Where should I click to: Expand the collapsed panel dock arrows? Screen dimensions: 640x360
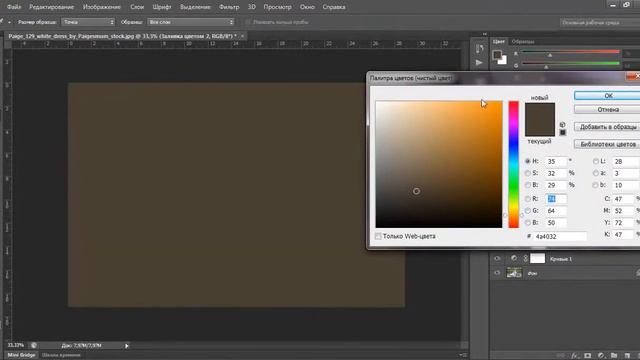tap(484, 34)
